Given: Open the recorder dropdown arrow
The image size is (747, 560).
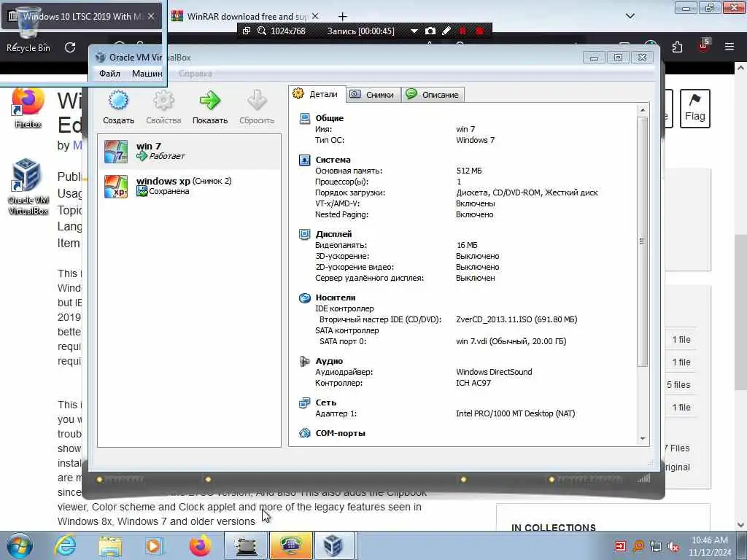Looking at the screenshot, I should tap(414, 31).
